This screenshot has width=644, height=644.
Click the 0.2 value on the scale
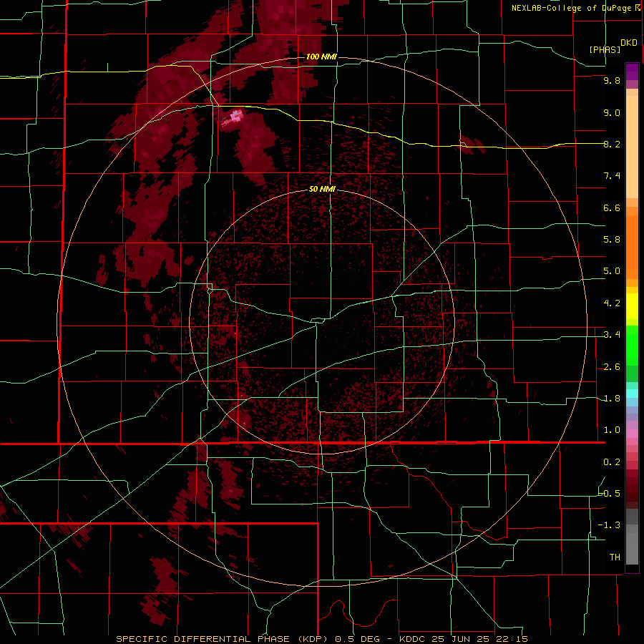pos(612,462)
